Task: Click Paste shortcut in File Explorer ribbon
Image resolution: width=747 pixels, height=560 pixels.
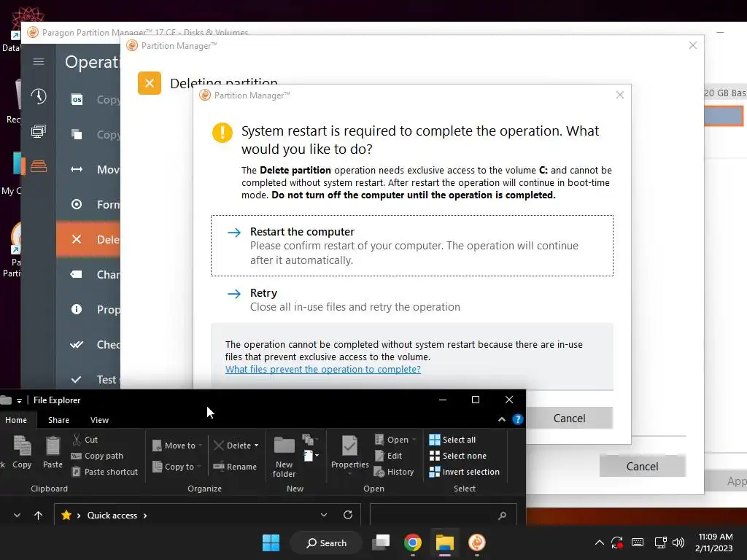Action: coord(105,472)
